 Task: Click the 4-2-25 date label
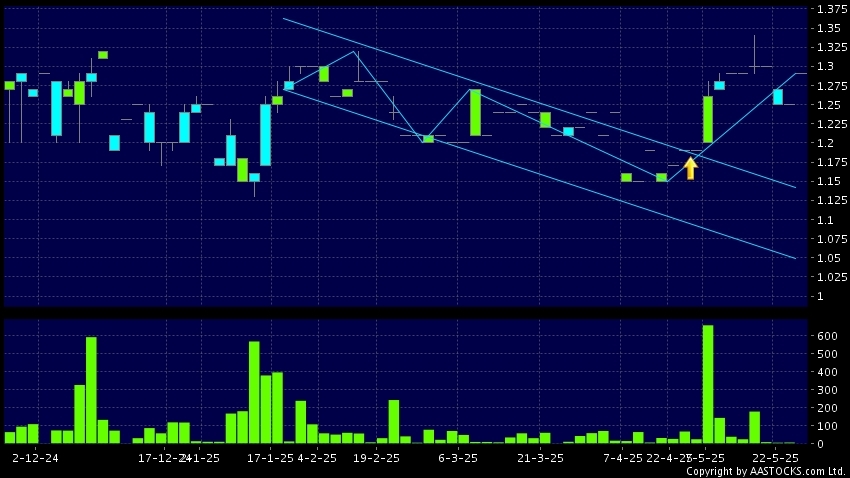pyautogui.click(x=317, y=458)
